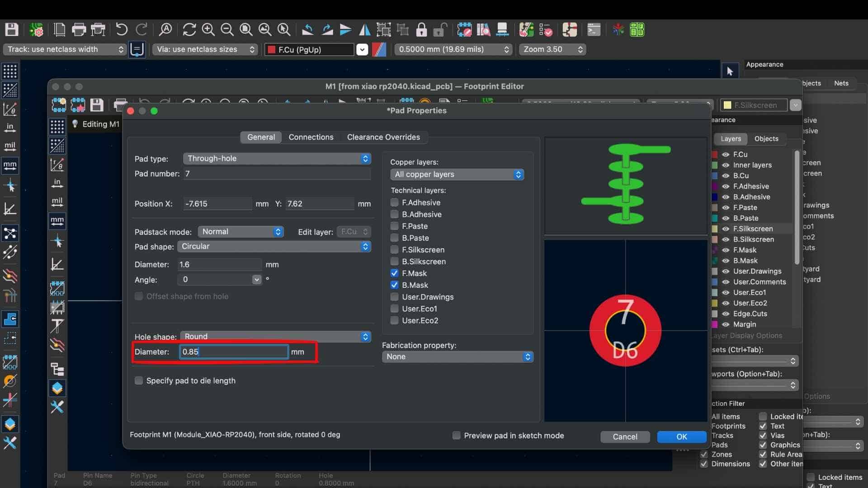Click the zoom in magnifier icon
Image resolution: width=868 pixels, height=488 pixels.
point(208,30)
